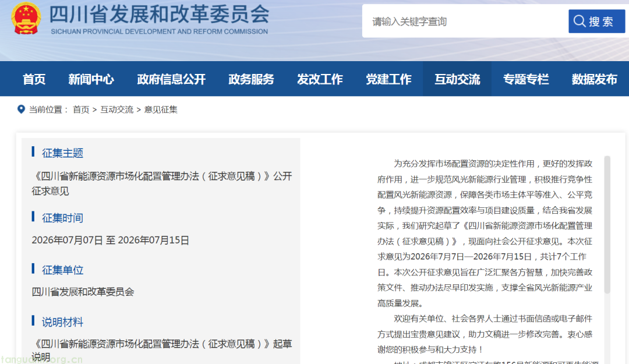629x364 pixels.
Task: Click the 首页 breadcrumb link
Action: (81, 109)
